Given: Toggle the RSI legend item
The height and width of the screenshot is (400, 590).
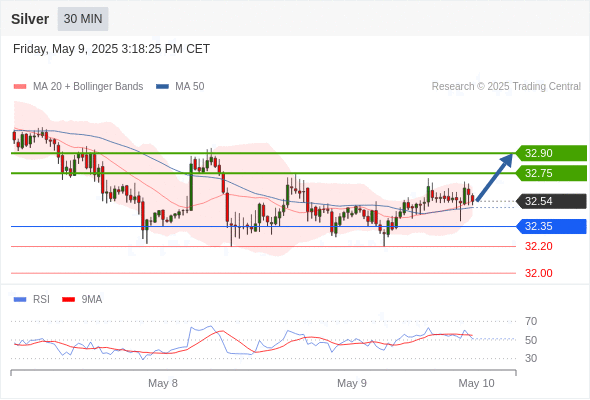Looking at the screenshot, I should 32,300.
